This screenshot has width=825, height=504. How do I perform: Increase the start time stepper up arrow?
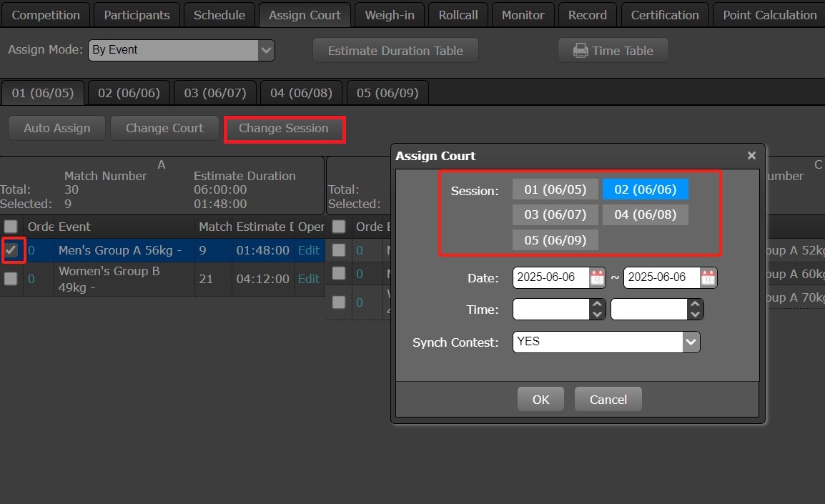coord(598,305)
